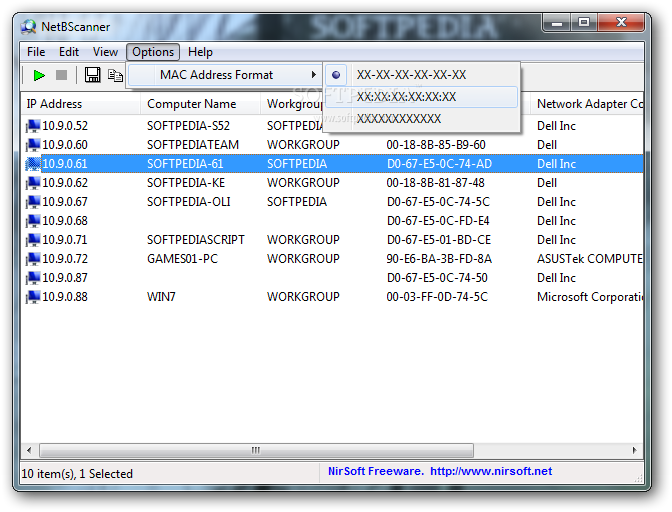
Task: Click computer icon for 10.9.0.68
Action: tap(33, 221)
